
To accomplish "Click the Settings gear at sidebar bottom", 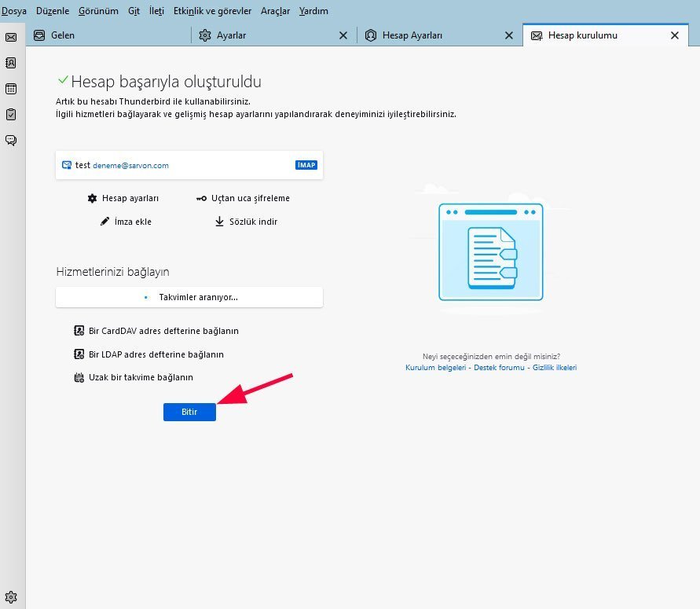I will [x=10, y=596].
